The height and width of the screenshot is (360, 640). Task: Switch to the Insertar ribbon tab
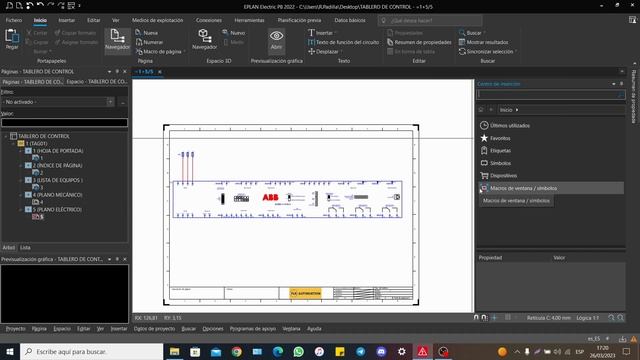pos(67,20)
